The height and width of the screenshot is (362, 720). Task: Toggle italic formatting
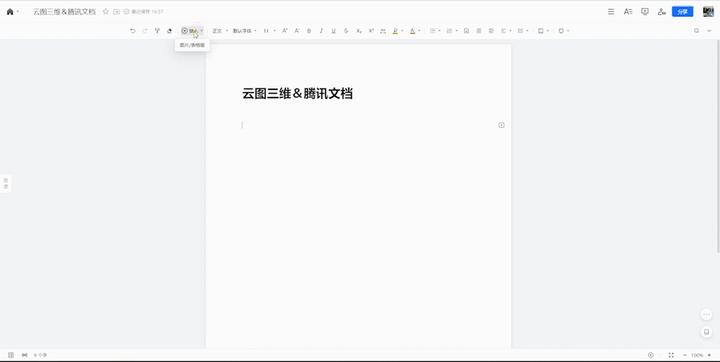pyautogui.click(x=321, y=31)
